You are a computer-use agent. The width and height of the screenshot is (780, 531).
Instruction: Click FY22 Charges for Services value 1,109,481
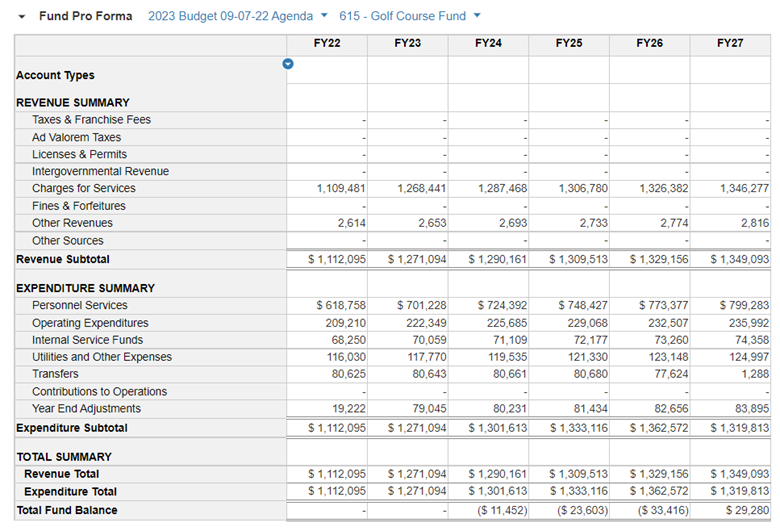[x=341, y=188]
